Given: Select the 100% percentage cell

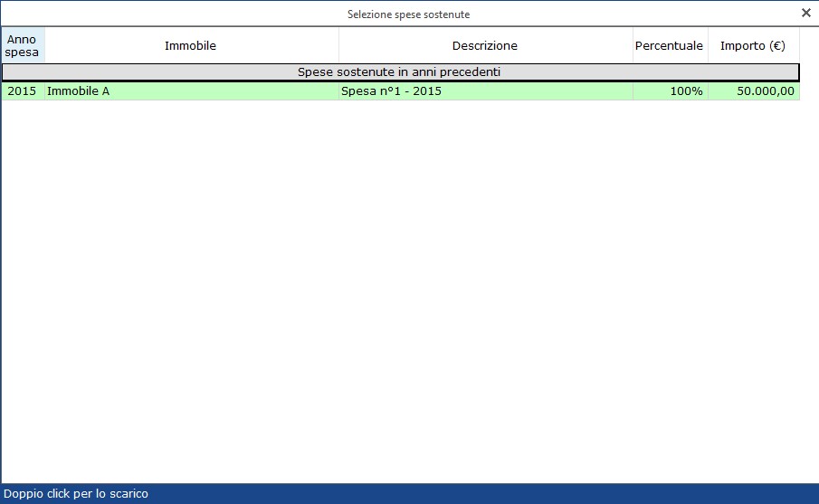Looking at the screenshot, I should [x=670, y=91].
